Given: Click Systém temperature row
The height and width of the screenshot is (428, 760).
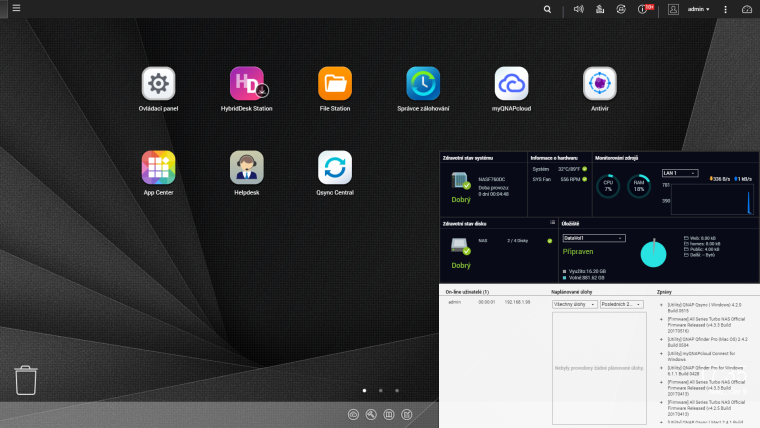Looking at the screenshot, I should pyautogui.click(x=559, y=169).
